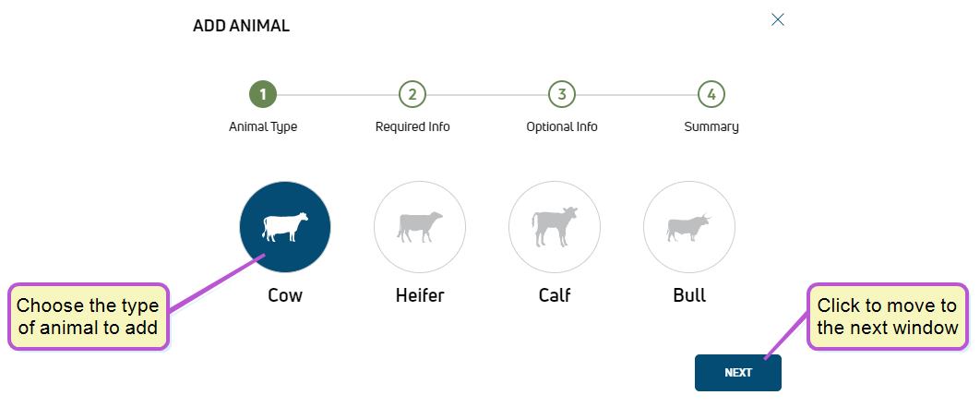
Task: Click the NEXT button
Action: [x=738, y=373]
